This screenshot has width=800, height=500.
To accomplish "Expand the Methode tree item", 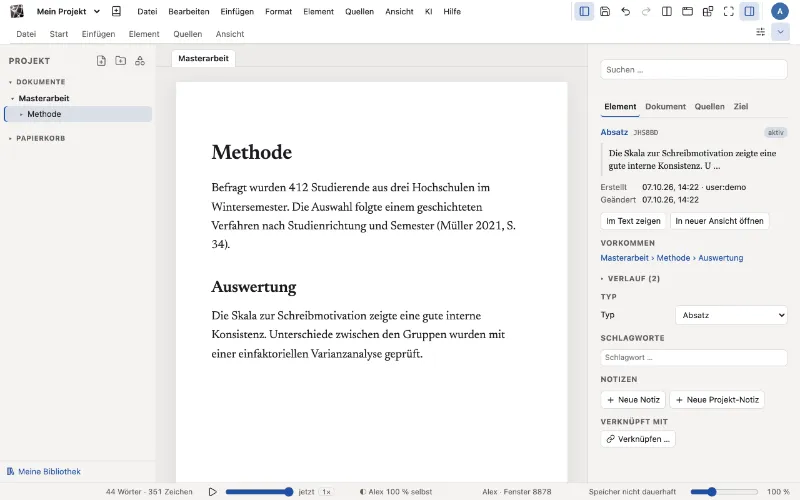I will click(x=21, y=114).
